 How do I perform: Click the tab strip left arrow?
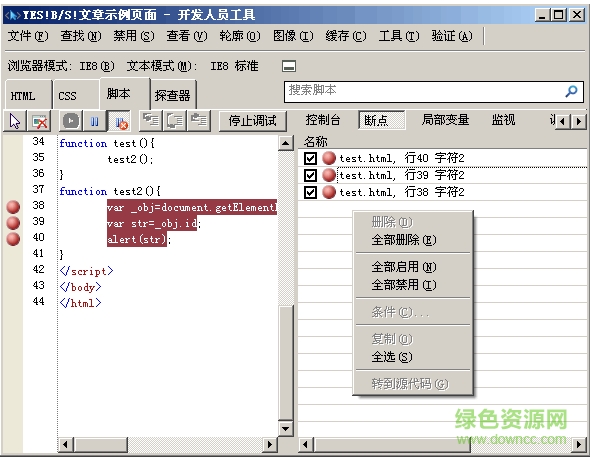tap(563, 121)
